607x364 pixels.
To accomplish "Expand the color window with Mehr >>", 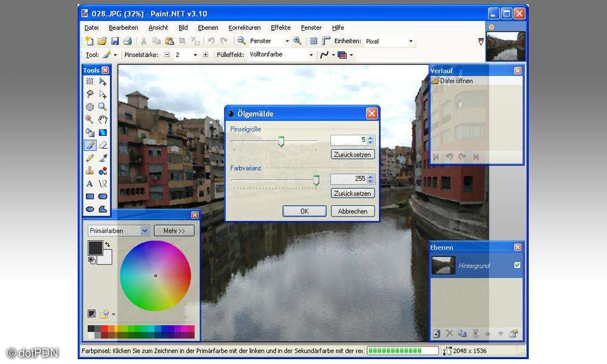I will click(174, 231).
